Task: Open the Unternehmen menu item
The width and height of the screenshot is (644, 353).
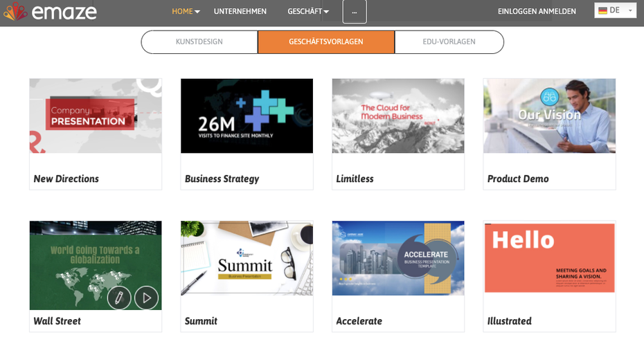Action: [240, 11]
